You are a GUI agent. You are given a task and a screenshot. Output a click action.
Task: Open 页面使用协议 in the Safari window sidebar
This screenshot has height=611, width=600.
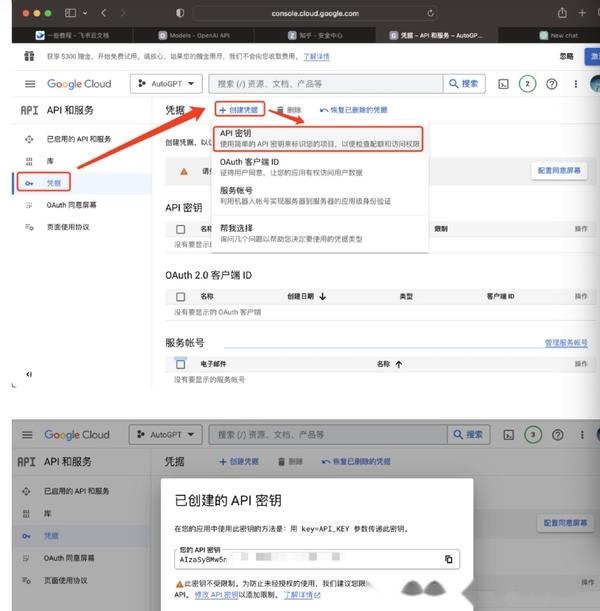pos(68,227)
